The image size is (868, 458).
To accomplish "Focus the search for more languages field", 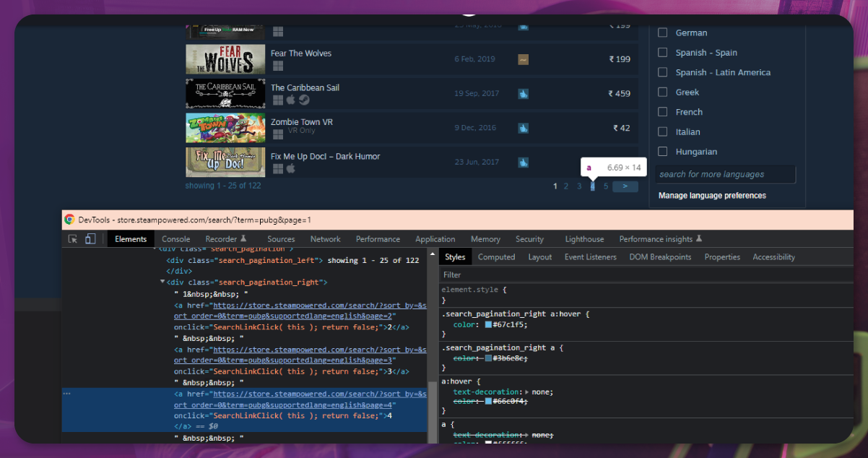I will click(x=726, y=174).
